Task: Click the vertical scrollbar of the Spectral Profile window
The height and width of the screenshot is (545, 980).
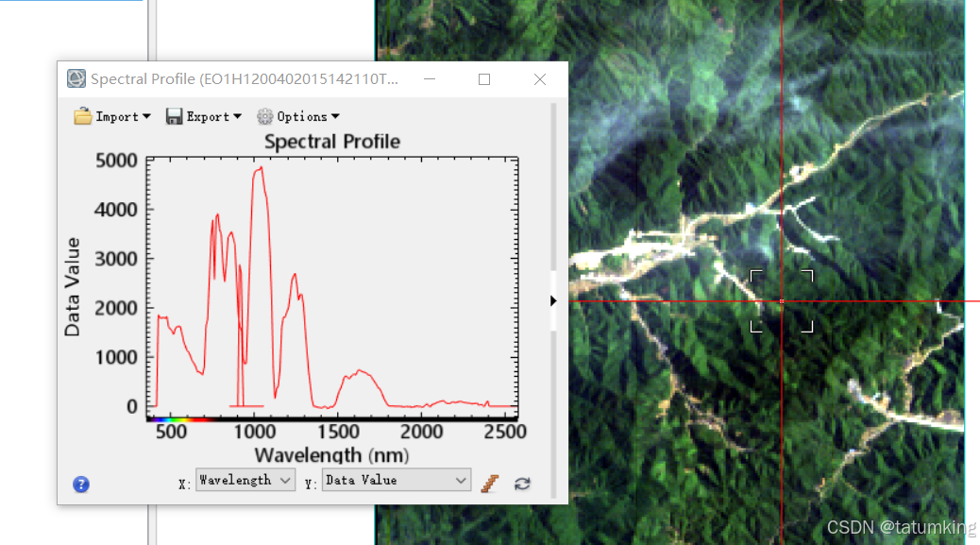Action: pos(553,301)
